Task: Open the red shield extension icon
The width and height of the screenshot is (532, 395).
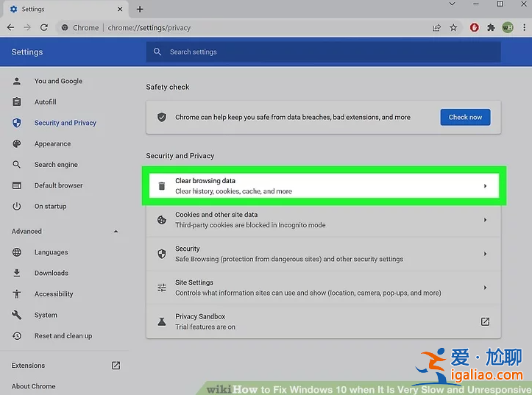Action: tap(475, 27)
